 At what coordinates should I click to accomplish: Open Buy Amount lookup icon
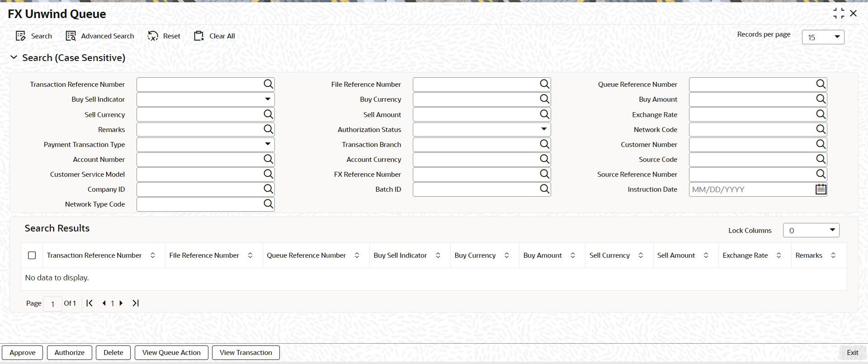[x=821, y=99]
